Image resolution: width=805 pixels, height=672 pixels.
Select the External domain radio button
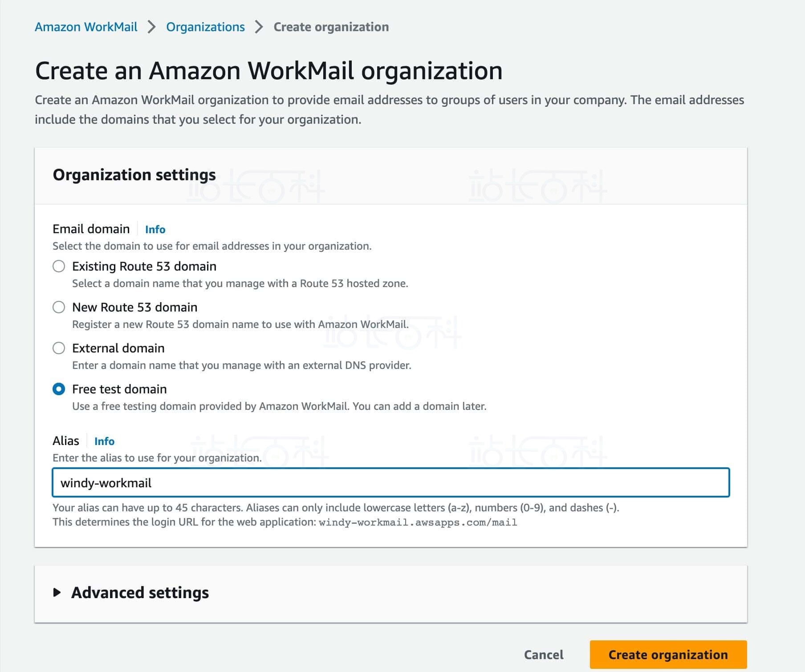[59, 348]
